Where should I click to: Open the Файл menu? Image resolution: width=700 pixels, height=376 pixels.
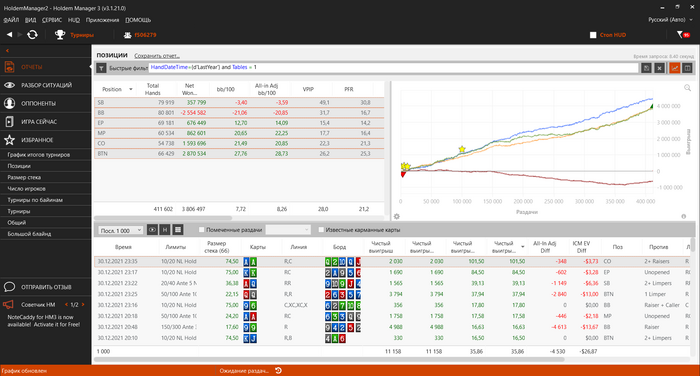coord(11,20)
